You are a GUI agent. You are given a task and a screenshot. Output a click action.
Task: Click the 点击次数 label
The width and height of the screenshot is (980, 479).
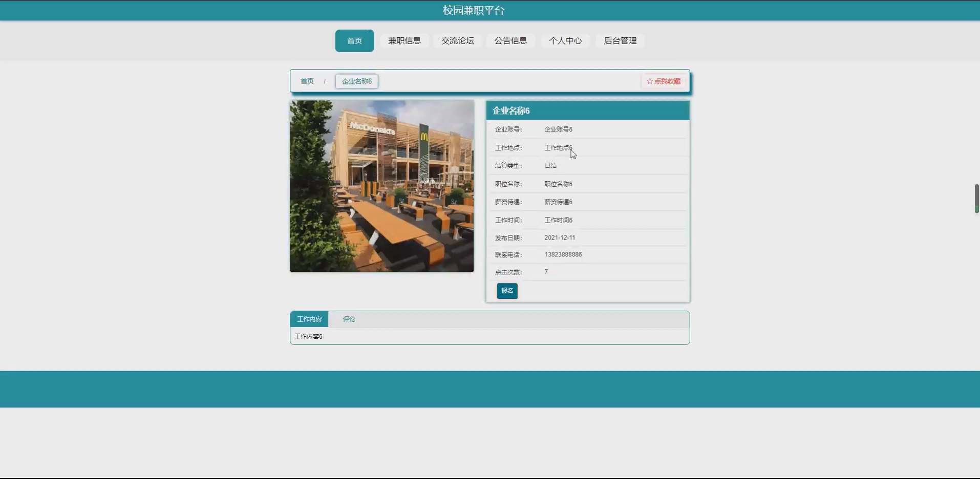point(508,272)
